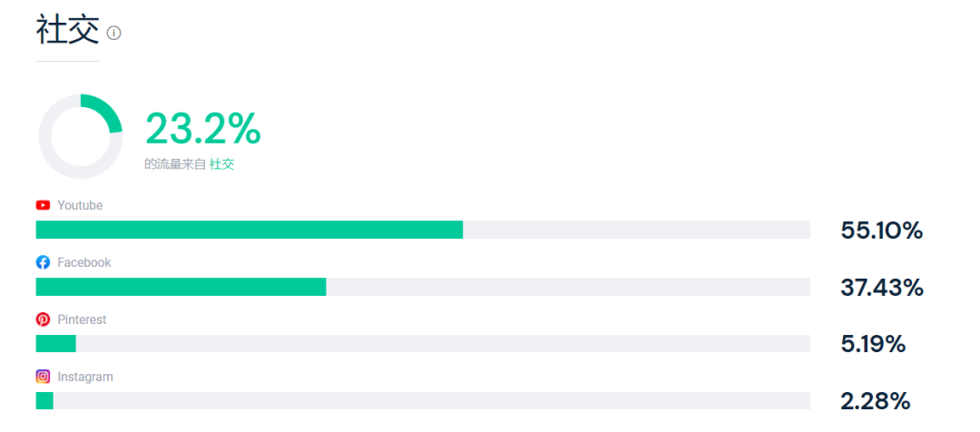Screen dimensions: 980x432
Task: Click the Facebook label text
Action: [83, 263]
